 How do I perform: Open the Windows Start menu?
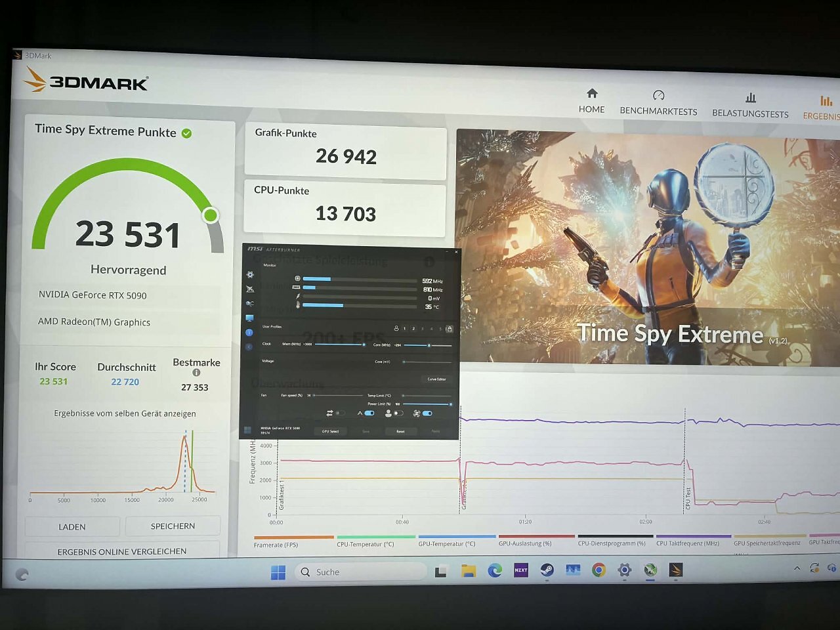278,572
